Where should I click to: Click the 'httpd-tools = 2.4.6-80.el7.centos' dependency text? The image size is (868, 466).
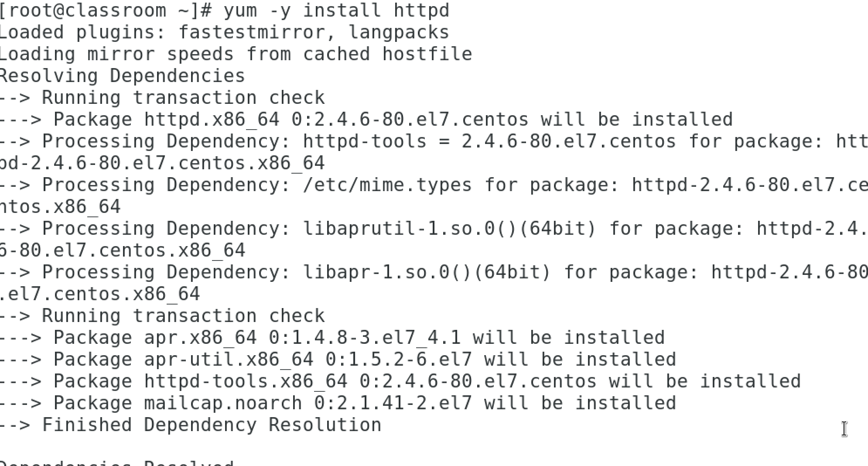point(489,142)
